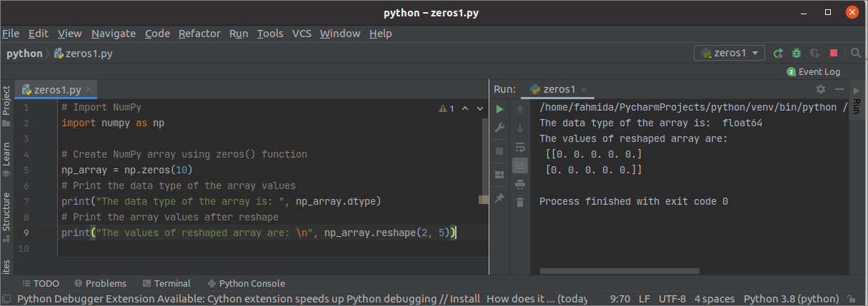Toggle the Pin Tab icon in Run panel
The width and height of the screenshot is (868, 306).
[500, 198]
